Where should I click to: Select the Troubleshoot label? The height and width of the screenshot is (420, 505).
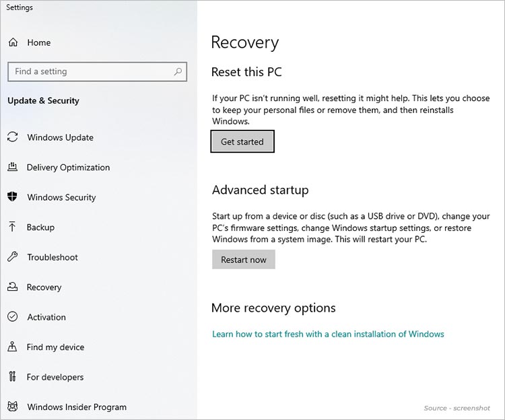click(53, 257)
